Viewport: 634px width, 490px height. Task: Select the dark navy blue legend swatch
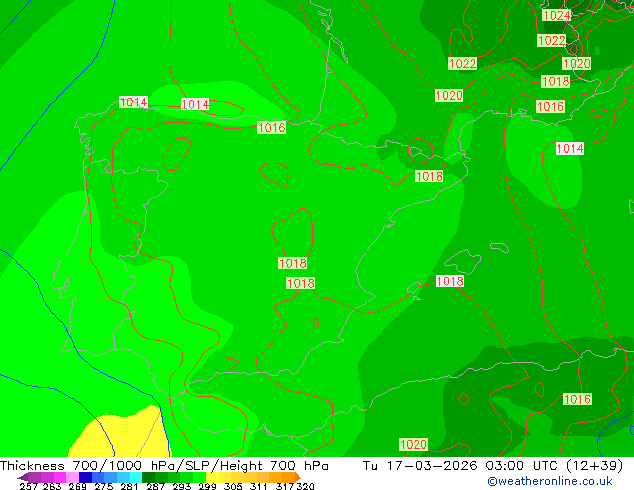85,477
